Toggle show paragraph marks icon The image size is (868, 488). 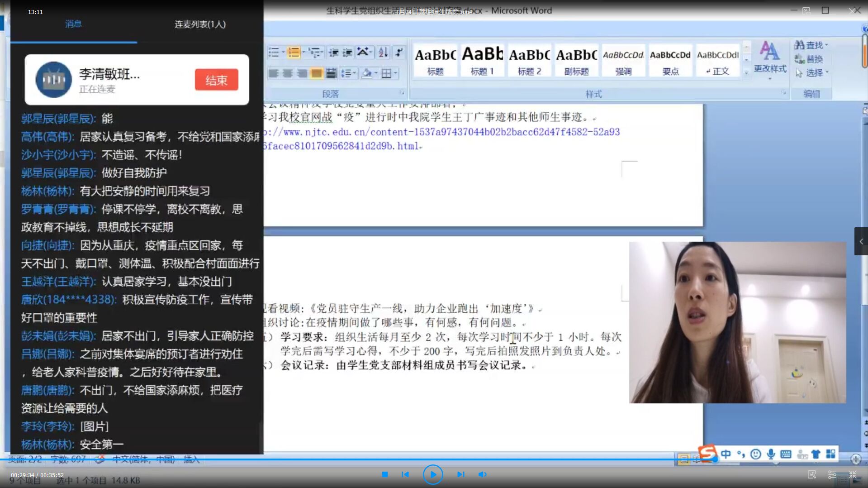[x=399, y=53]
